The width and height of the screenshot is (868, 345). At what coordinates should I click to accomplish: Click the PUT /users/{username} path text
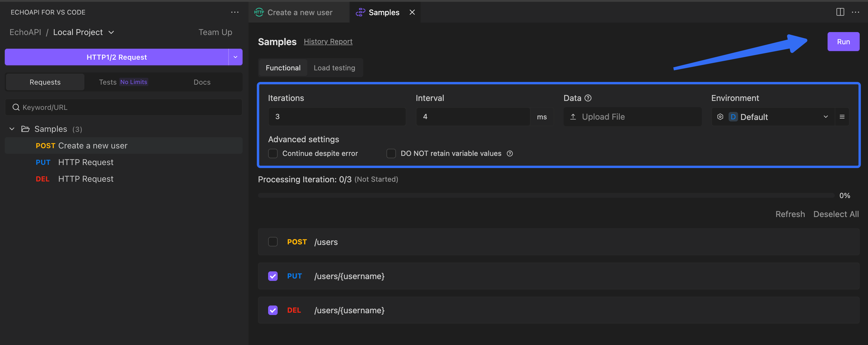(x=349, y=276)
